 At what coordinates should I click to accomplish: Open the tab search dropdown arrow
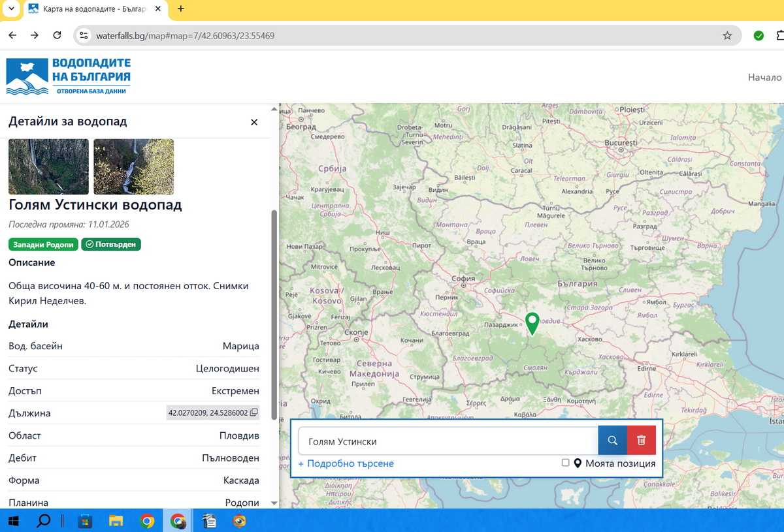click(x=11, y=9)
